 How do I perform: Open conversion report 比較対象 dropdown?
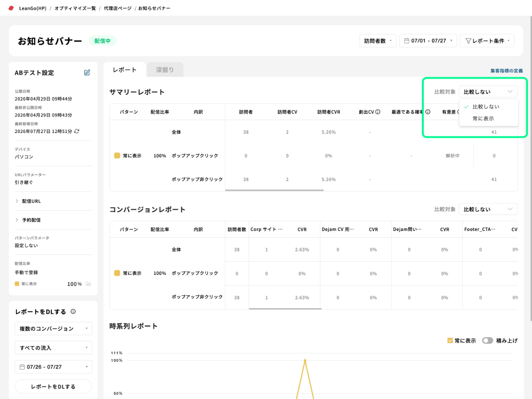click(x=489, y=209)
